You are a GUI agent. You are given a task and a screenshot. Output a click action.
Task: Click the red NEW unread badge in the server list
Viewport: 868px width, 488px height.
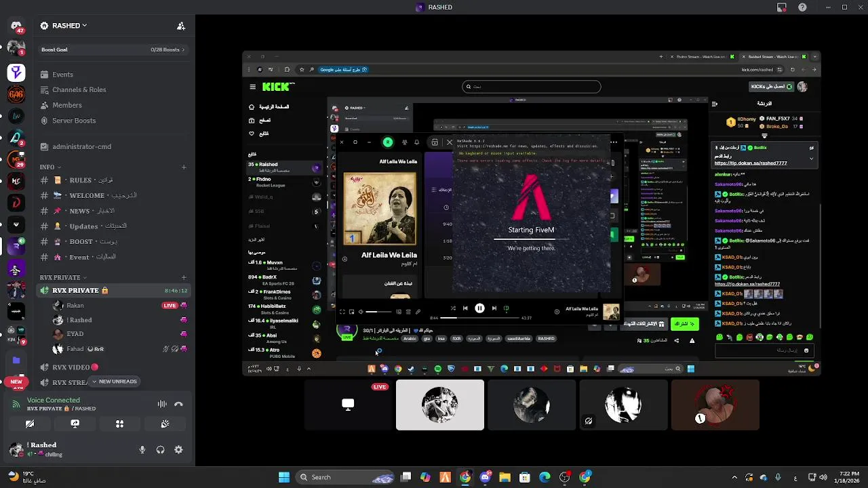coord(16,382)
